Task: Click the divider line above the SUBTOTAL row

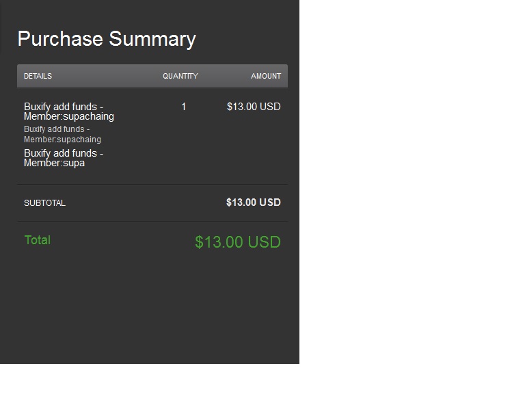Action: (x=152, y=184)
